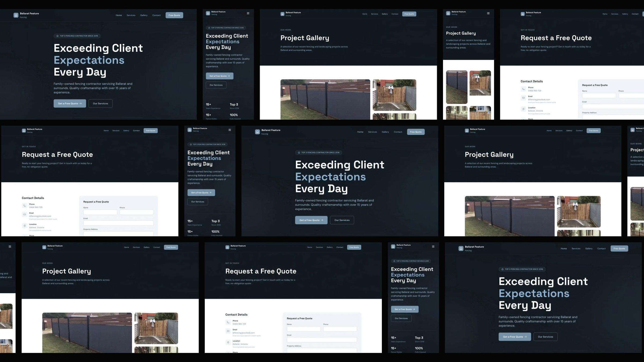Click Free Quote nav button in top-row desktop hero
Screen dimensions: 644x362
pos(174,15)
